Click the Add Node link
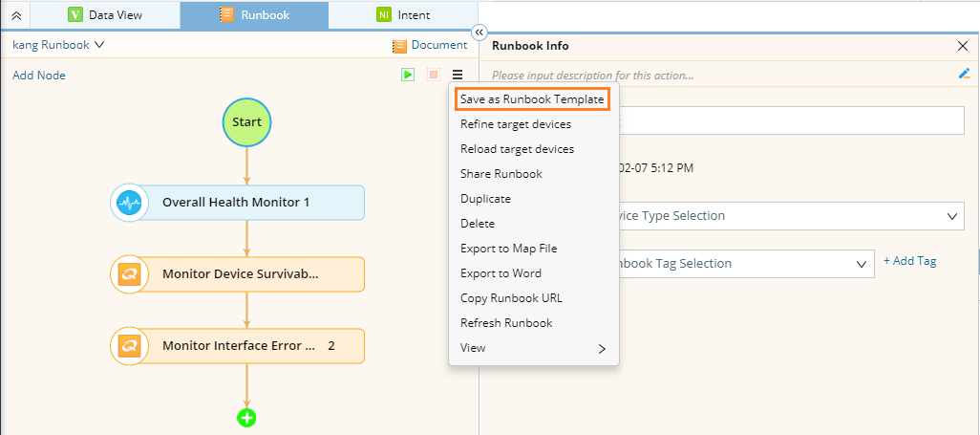The height and width of the screenshot is (435, 980). coord(39,76)
